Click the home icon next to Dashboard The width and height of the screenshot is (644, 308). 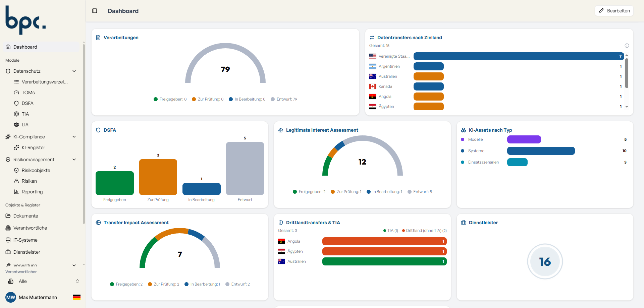[8, 47]
